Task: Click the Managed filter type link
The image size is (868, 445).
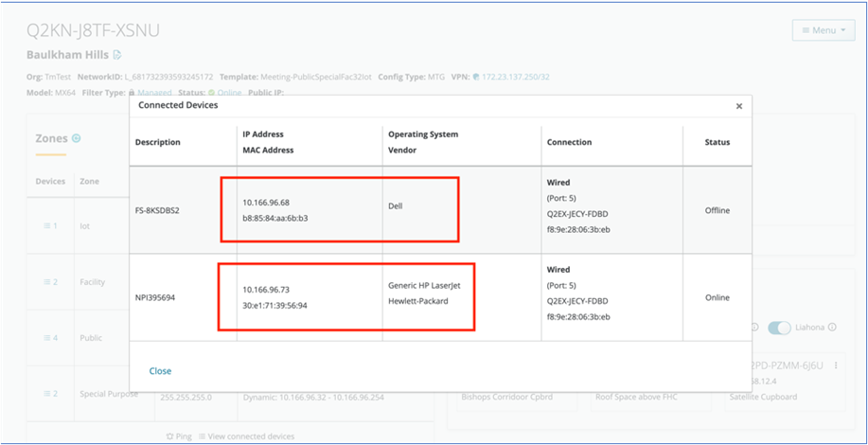Action: click(154, 93)
